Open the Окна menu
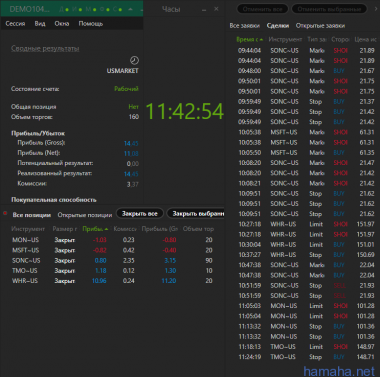The height and width of the screenshot is (377, 380). [x=62, y=24]
